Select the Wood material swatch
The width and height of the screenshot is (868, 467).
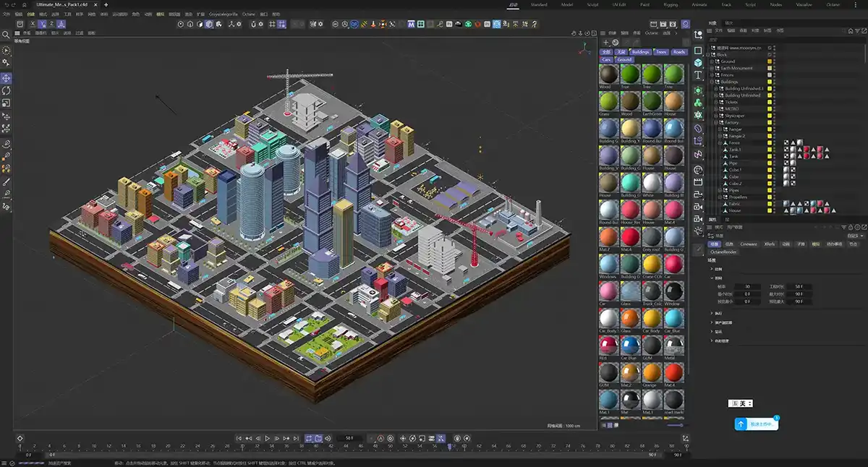tap(609, 74)
